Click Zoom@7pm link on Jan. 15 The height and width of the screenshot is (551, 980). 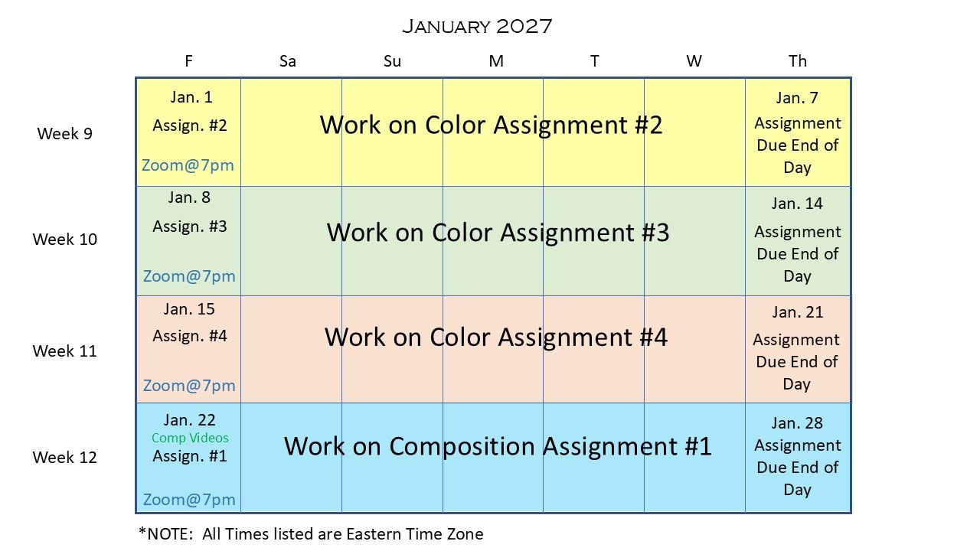pos(189,386)
